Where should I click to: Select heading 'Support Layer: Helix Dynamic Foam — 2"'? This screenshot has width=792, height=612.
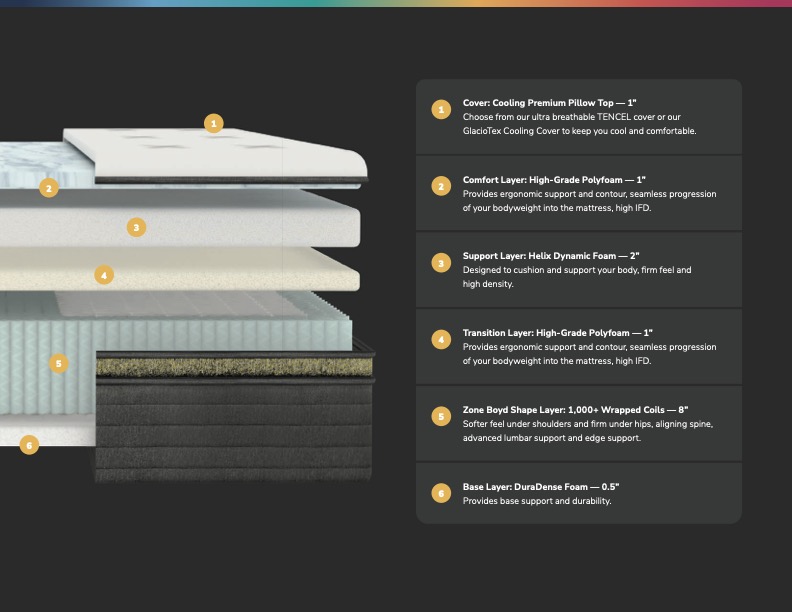click(551, 256)
